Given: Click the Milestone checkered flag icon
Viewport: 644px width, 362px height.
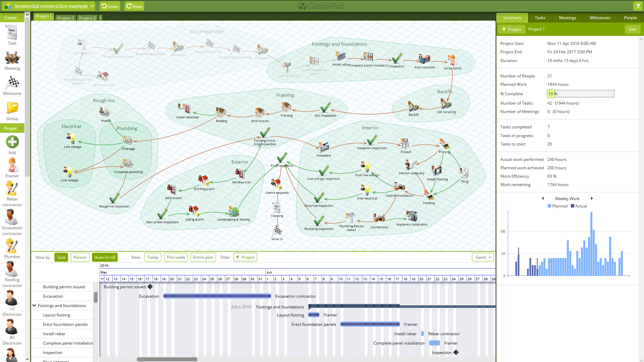Looking at the screenshot, I should [x=12, y=83].
